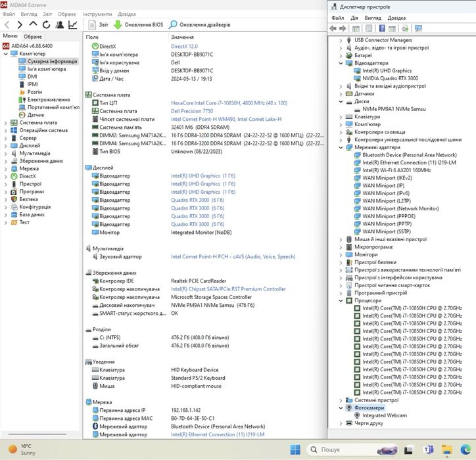Click the AIDA64 back arrow icon
Image resolution: width=476 pixels, height=460 pixels.
tap(7, 24)
